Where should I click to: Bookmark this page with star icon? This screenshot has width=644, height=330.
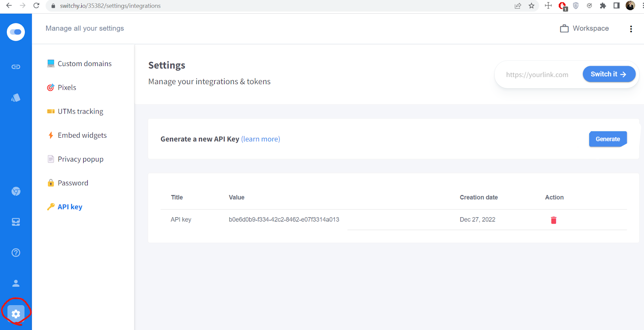(531, 6)
